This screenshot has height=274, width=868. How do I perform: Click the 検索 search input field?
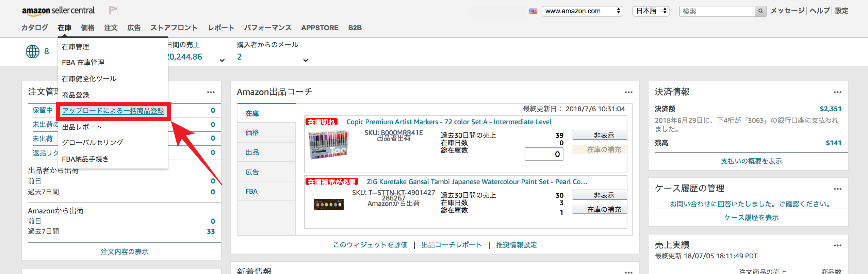717,11
